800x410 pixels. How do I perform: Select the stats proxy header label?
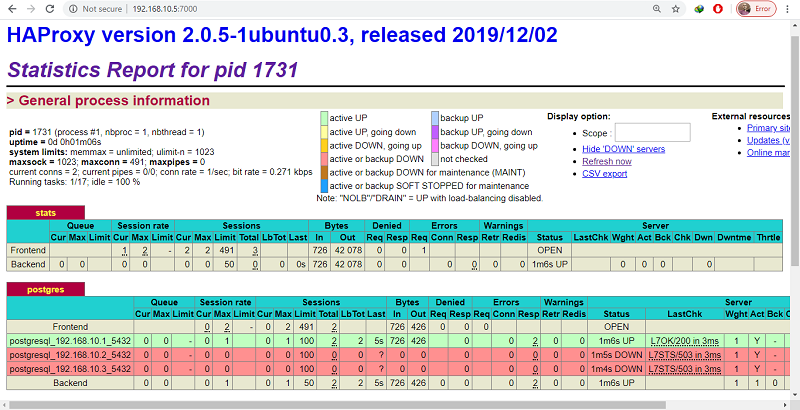click(45, 213)
